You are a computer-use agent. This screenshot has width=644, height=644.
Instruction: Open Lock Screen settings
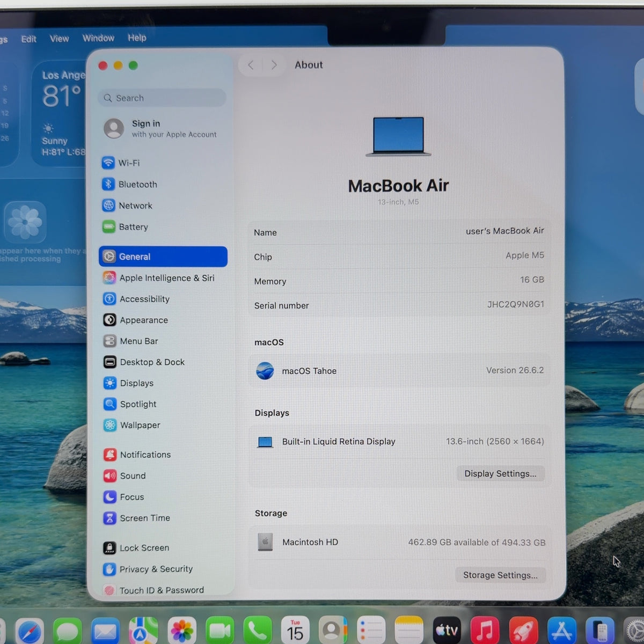coord(163,547)
